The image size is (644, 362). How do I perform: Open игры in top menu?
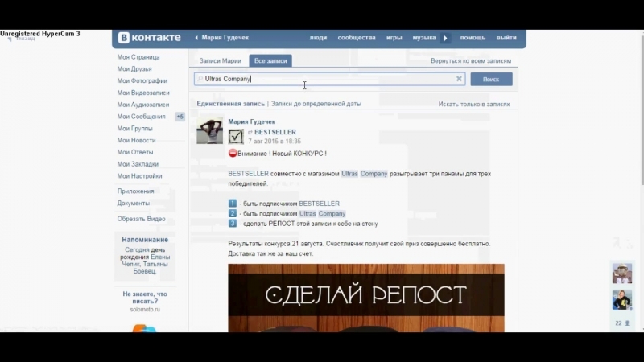(x=394, y=38)
